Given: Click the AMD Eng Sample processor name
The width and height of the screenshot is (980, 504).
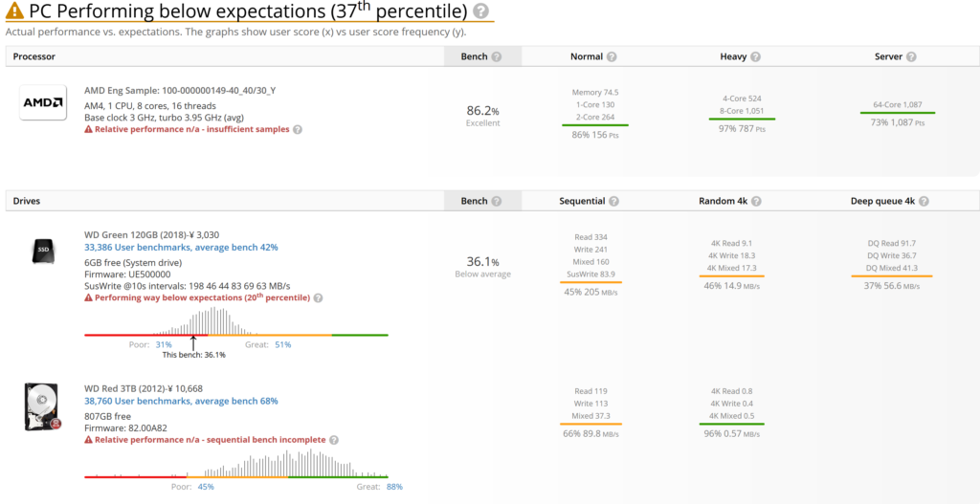Looking at the screenshot, I should (181, 91).
